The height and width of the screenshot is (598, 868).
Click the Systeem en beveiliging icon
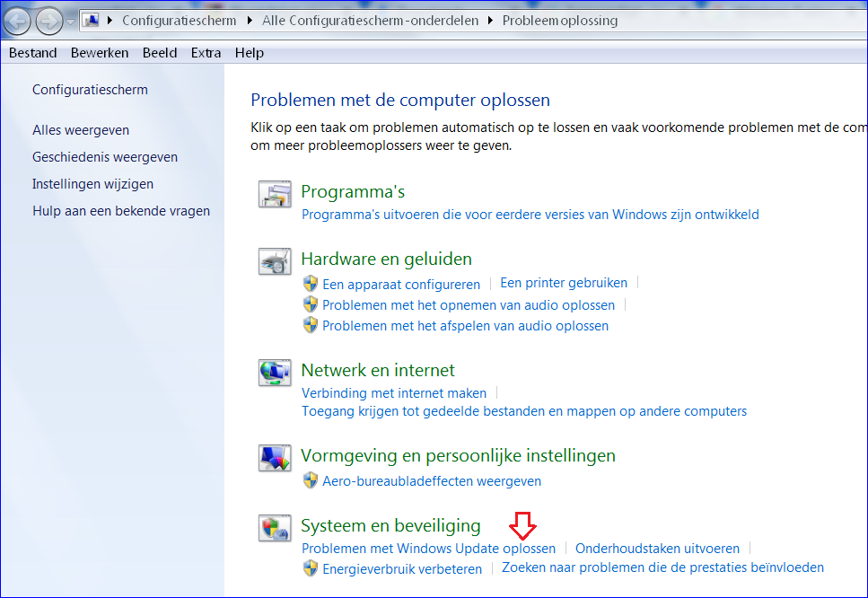[275, 528]
